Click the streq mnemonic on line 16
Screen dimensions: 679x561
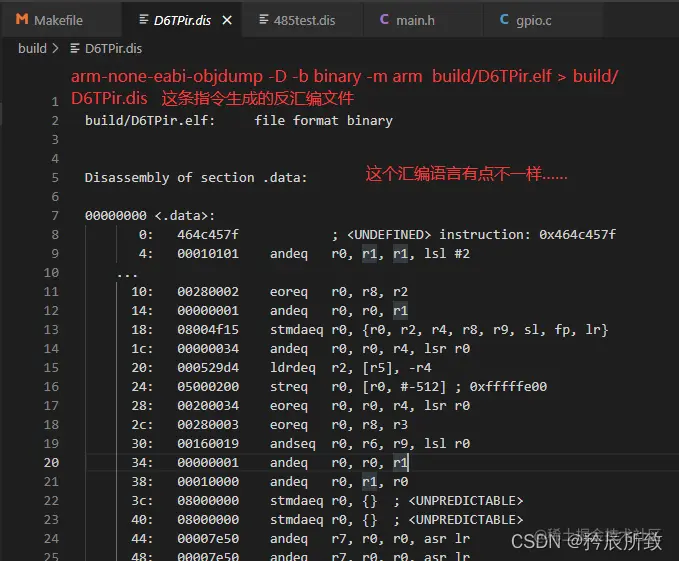click(x=289, y=387)
